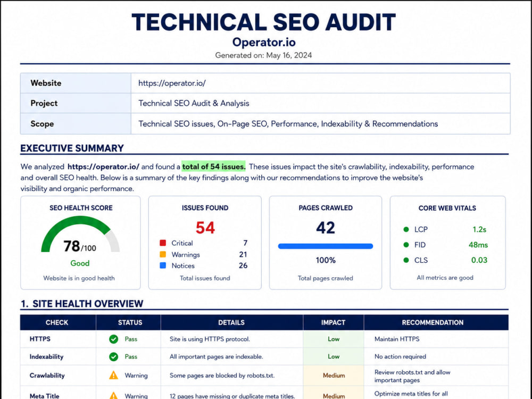
Task: Click the green dot beside CLS
Action: point(406,260)
